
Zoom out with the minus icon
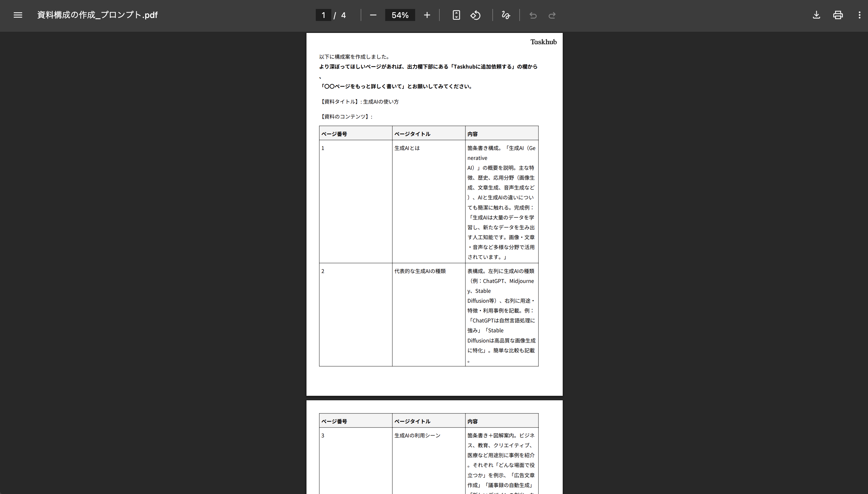[373, 15]
